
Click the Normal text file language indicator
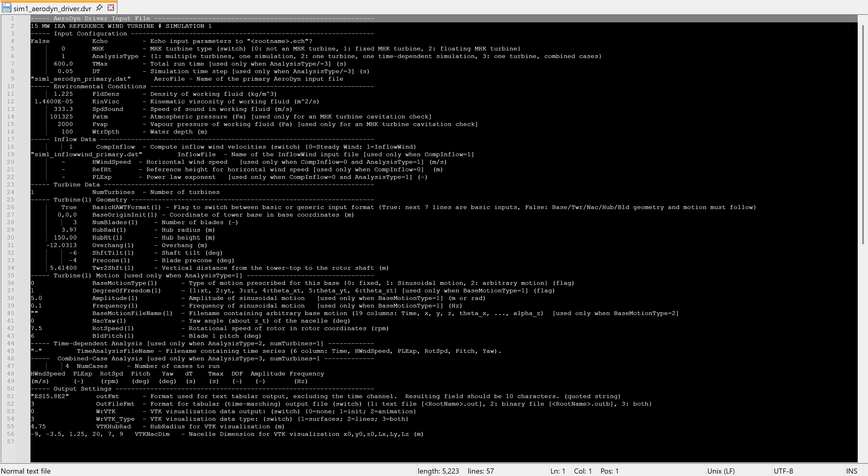point(26,471)
